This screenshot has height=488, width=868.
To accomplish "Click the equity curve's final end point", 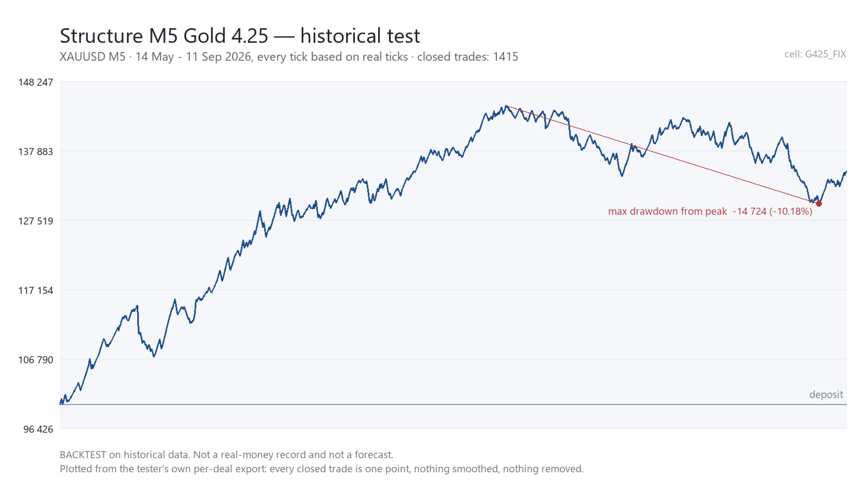I will [x=846, y=172].
